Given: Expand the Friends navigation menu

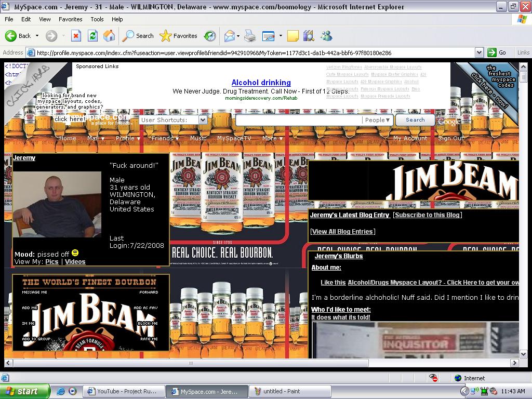Looking at the screenshot, I should pos(165,138).
